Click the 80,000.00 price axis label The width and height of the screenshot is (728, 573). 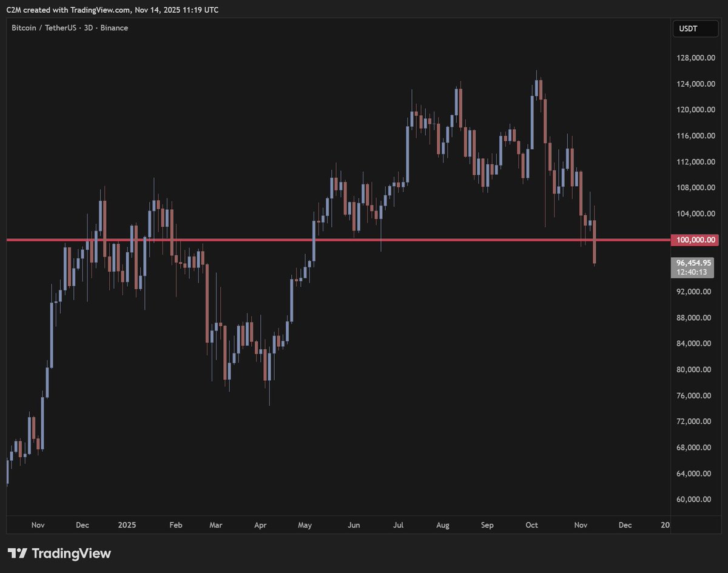[x=695, y=370]
